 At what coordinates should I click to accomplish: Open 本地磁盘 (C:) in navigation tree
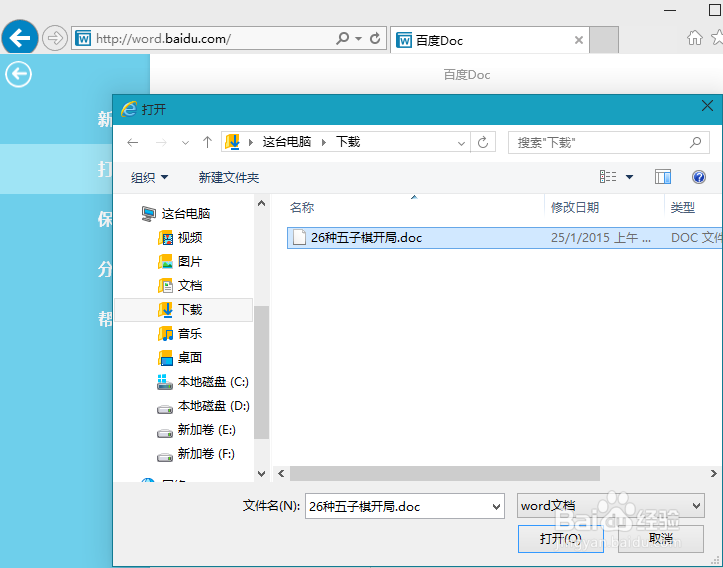click(x=203, y=382)
